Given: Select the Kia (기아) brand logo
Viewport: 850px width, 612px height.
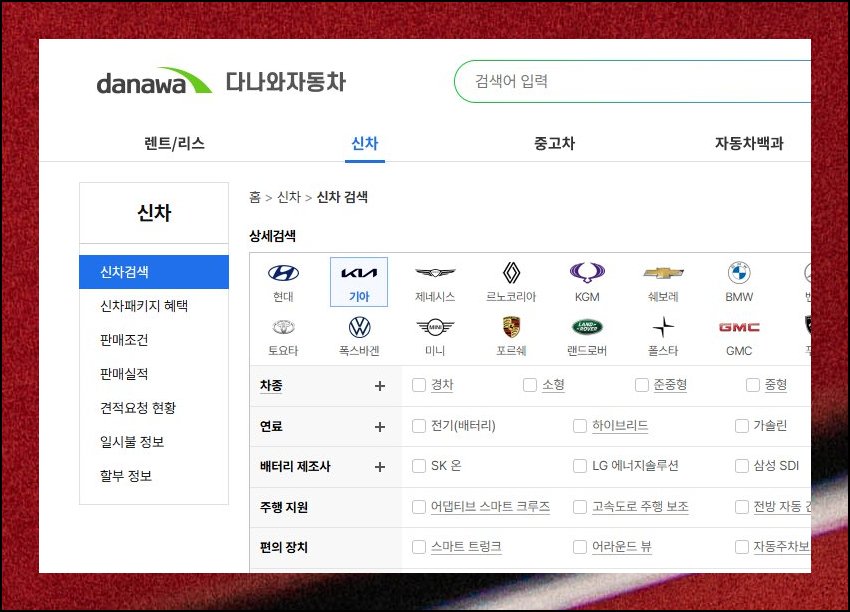Looking at the screenshot, I should coord(359,273).
